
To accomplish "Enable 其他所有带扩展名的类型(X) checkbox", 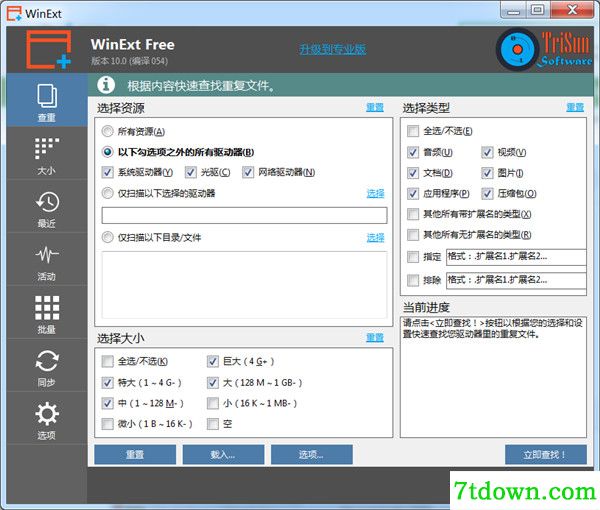I will tap(413, 214).
